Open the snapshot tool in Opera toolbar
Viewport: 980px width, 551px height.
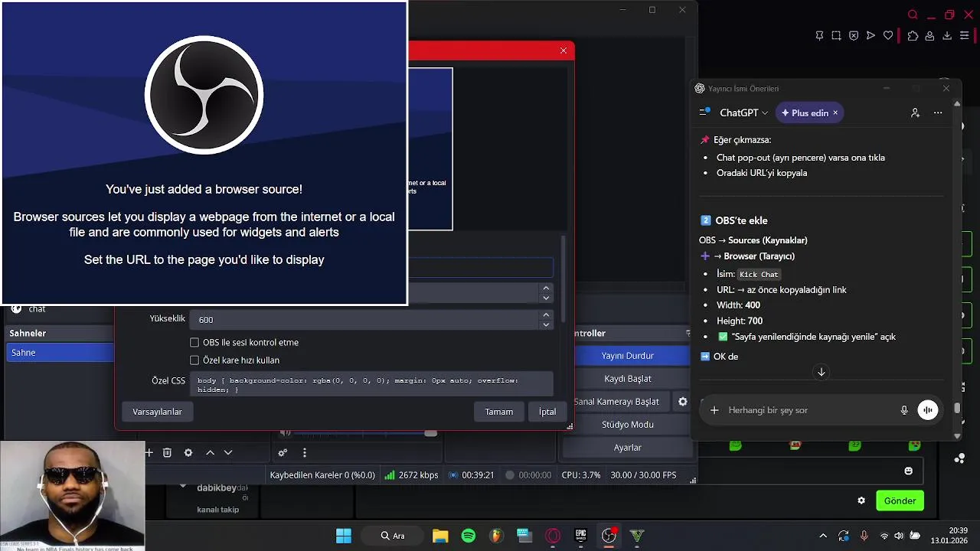(836, 35)
